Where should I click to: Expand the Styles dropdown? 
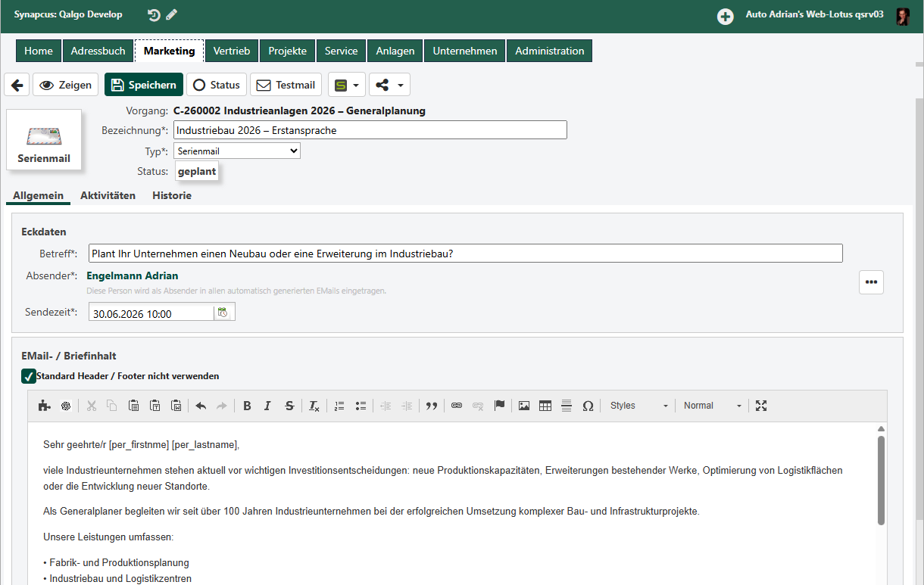pos(639,406)
